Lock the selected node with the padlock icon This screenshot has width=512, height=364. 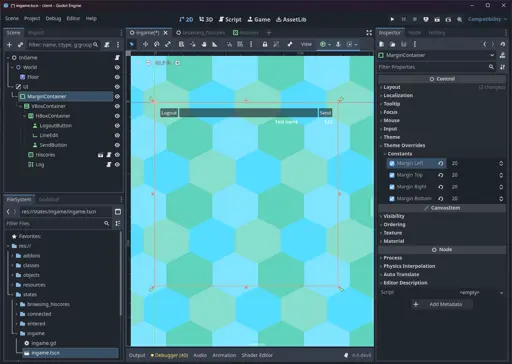[265, 44]
